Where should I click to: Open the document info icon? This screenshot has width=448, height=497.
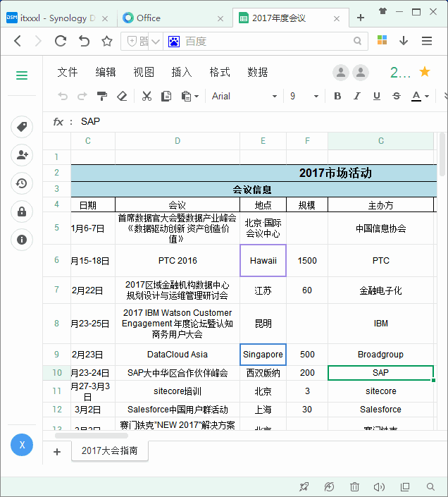pyautogui.click(x=22, y=240)
